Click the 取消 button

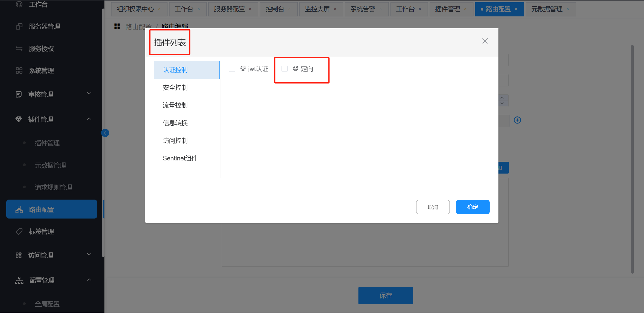click(x=433, y=207)
